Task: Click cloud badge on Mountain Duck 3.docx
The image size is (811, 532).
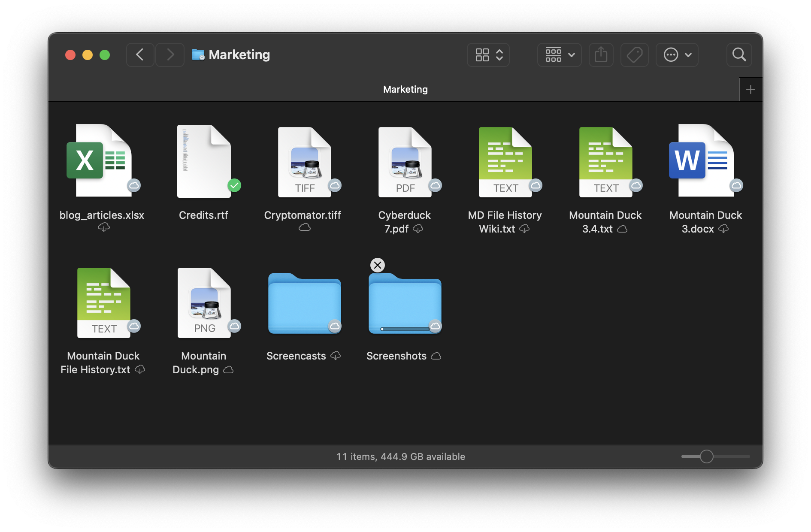Action: coord(736,185)
